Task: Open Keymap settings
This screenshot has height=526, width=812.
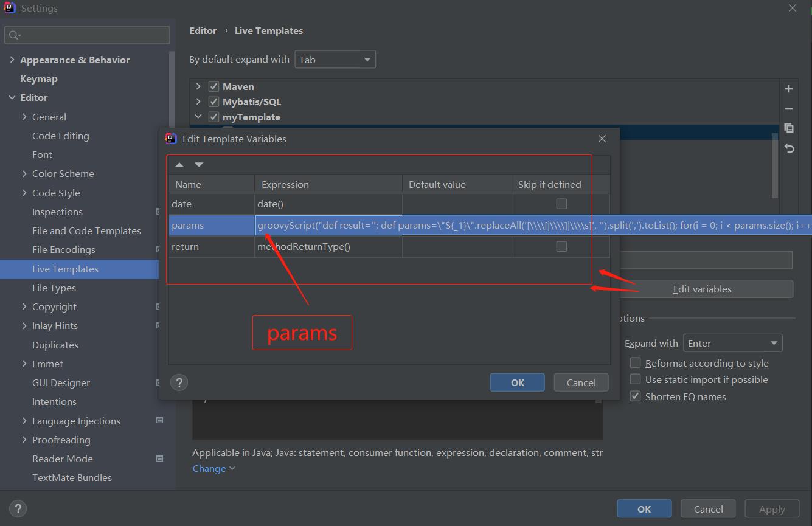Action: (x=39, y=78)
